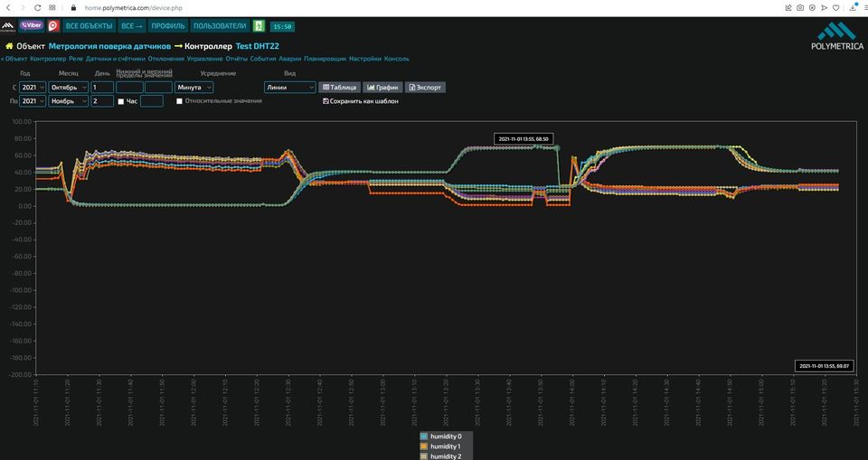Screen dimensions: 868x460
Task: Click the padlock site security icon
Action: tap(73, 8)
